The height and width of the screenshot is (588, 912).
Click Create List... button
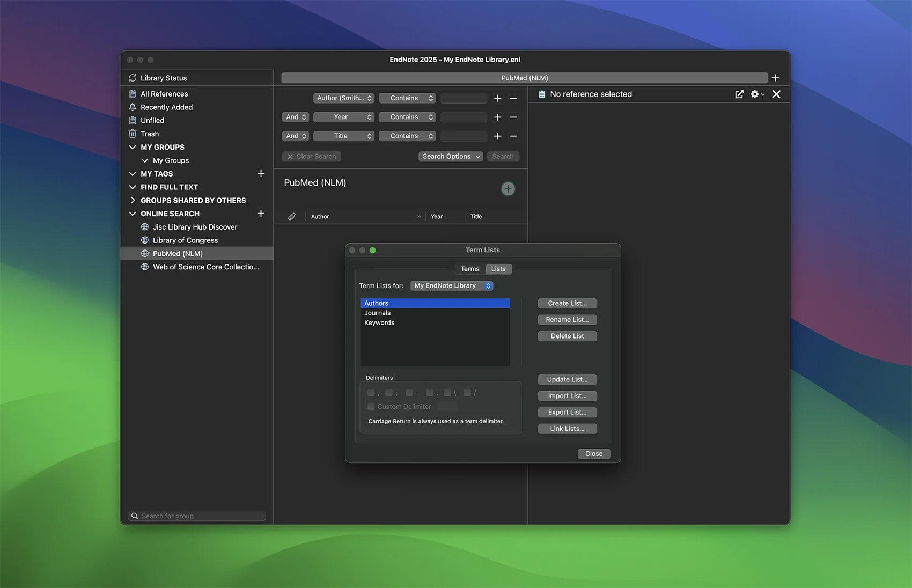(x=568, y=304)
